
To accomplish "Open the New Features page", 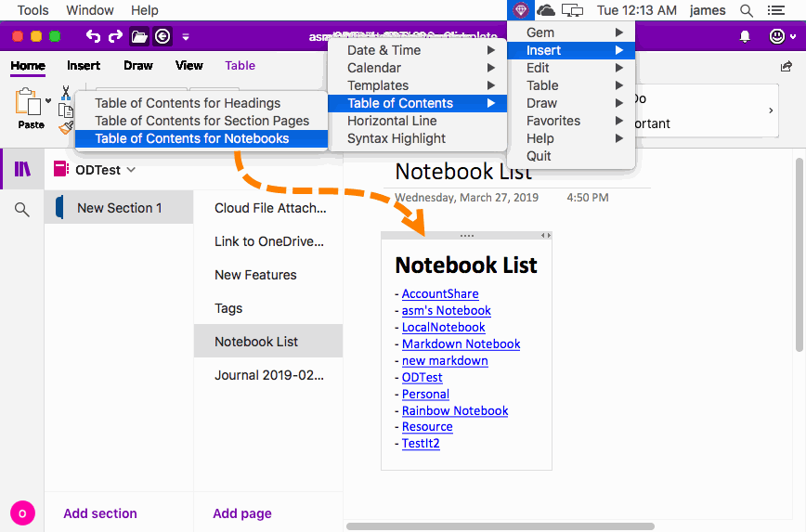I will point(268,275).
